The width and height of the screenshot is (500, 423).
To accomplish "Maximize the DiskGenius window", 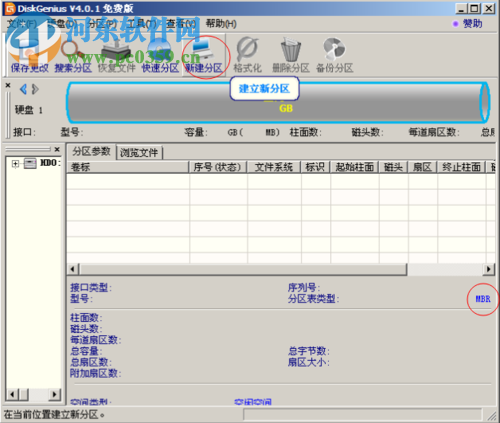I will 475,8.
